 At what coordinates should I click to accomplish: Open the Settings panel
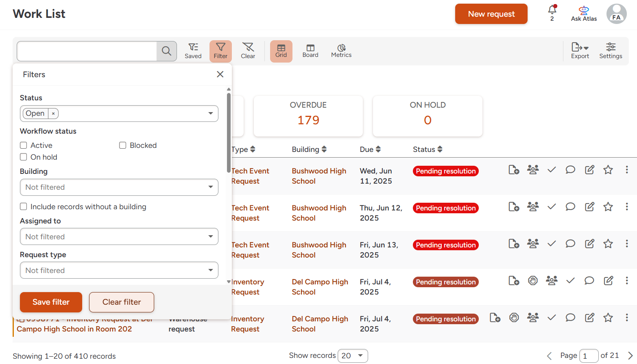point(610,51)
